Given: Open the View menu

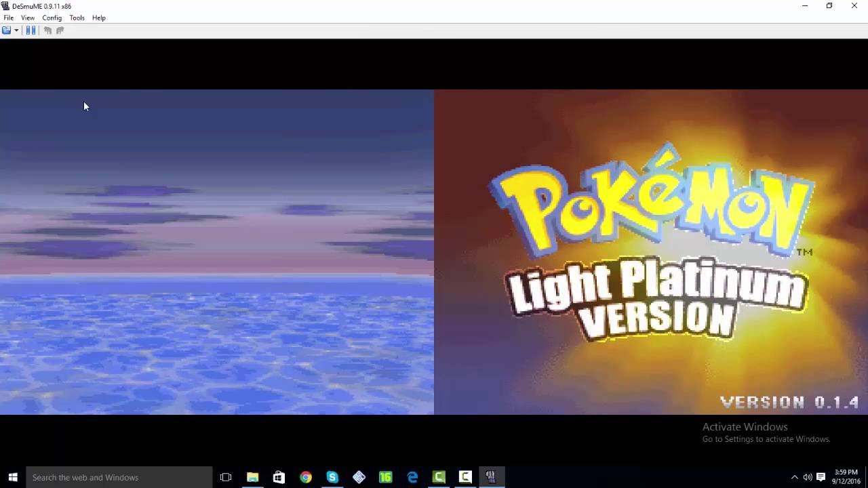Looking at the screenshot, I should tap(28, 18).
